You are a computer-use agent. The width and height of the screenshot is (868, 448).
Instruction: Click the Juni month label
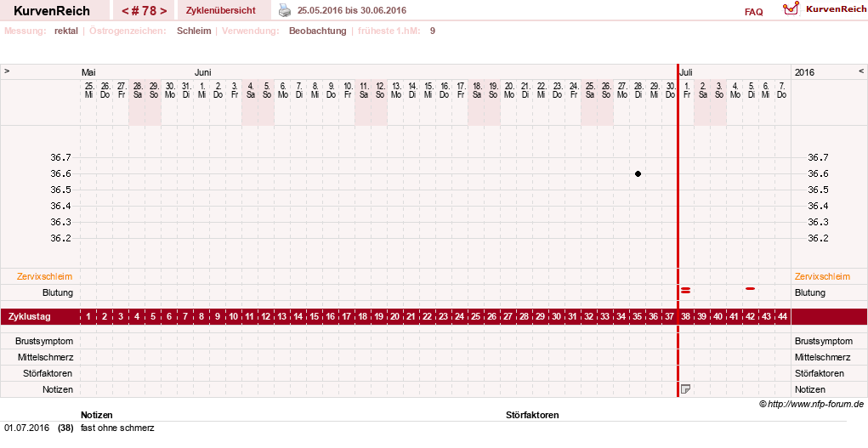pyautogui.click(x=202, y=72)
